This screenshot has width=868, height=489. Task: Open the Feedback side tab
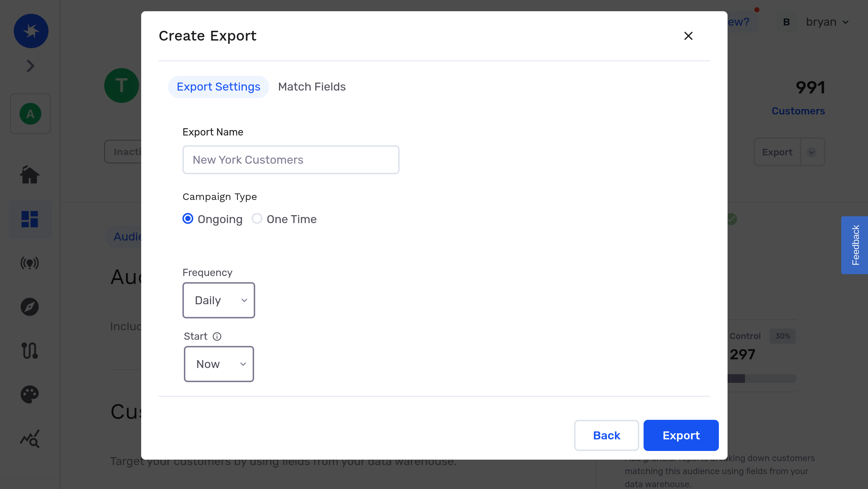point(855,245)
